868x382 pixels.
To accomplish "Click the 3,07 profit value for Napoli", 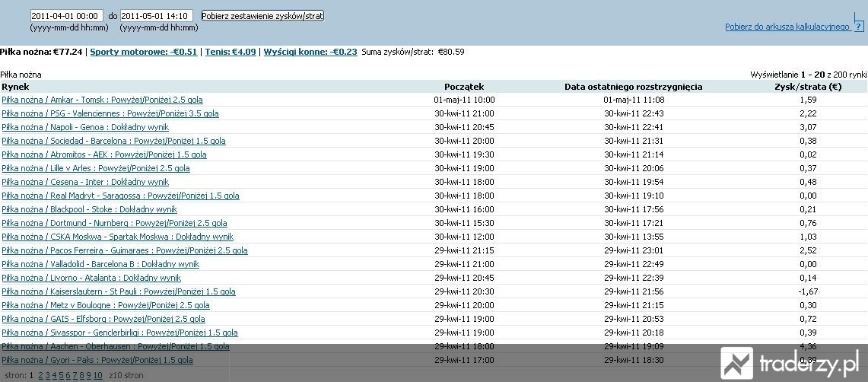I will click(x=808, y=127).
